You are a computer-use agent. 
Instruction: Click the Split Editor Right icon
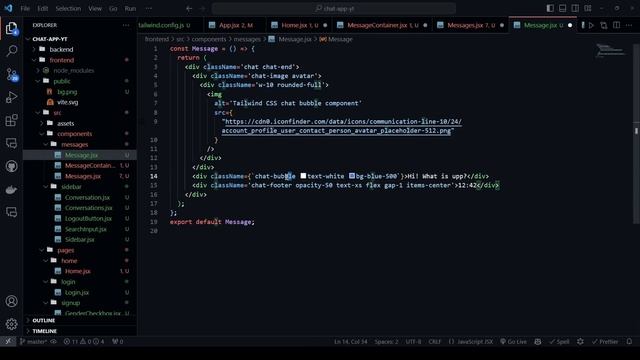[x=616, y=25]
